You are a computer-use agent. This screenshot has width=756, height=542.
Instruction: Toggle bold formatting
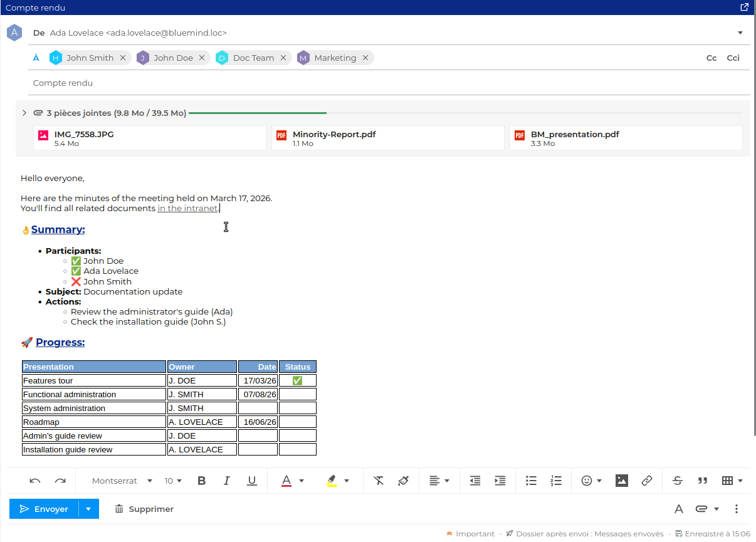point(201,481)
